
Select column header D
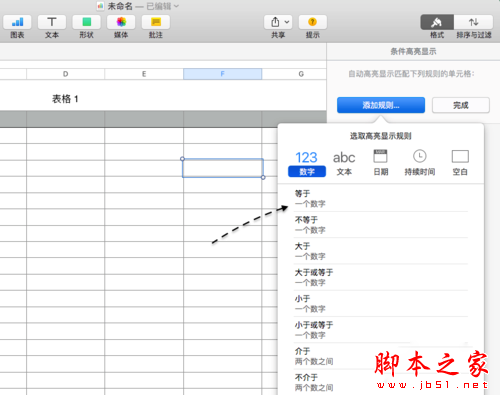[x=65, y=74]
